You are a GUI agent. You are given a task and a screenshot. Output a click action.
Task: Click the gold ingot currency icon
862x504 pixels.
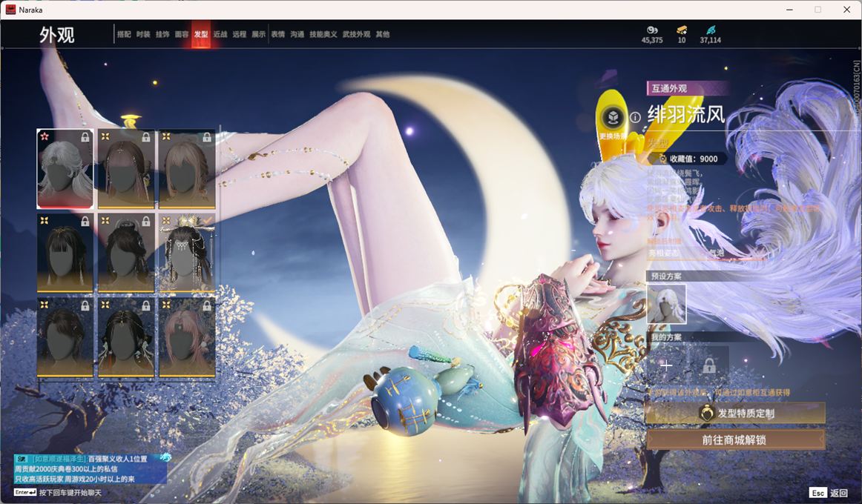coord(681,30)
